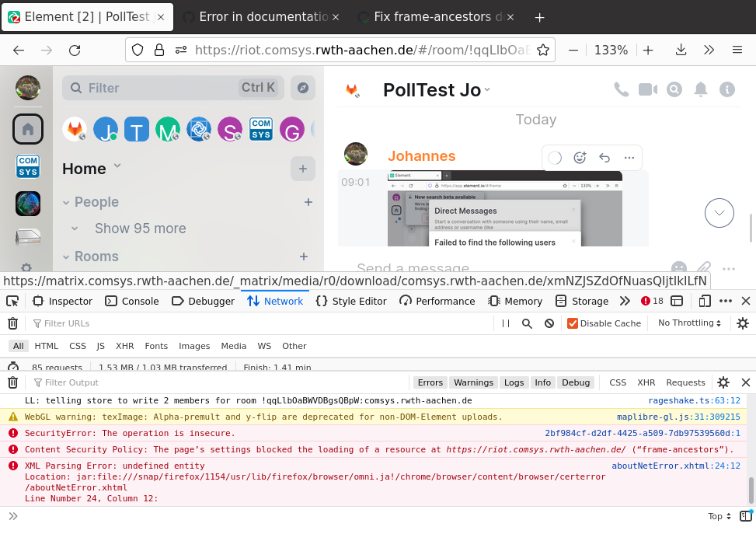Start a video call in room header
This screenshot has height=541, width=756.
click(x=648, y=89)
